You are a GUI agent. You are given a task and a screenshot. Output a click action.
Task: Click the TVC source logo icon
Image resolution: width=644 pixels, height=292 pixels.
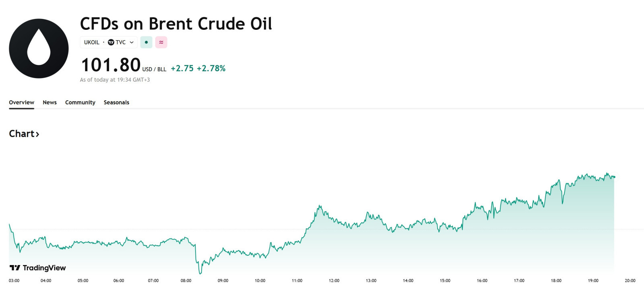pyautogui.click(x=111, y=42)
